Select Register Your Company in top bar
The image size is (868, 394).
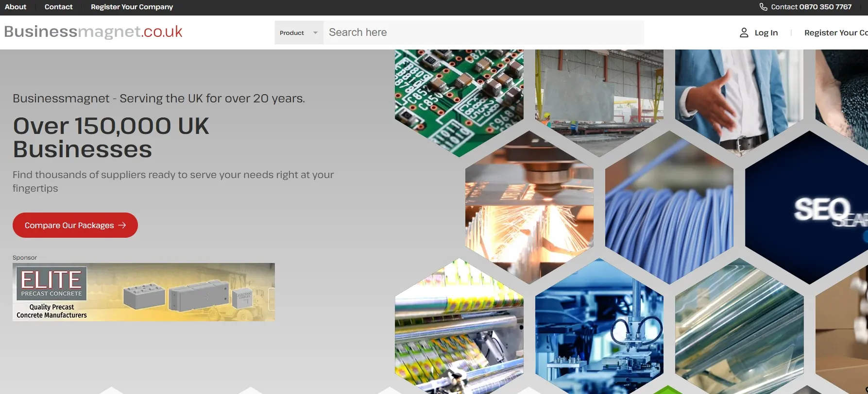132,7
